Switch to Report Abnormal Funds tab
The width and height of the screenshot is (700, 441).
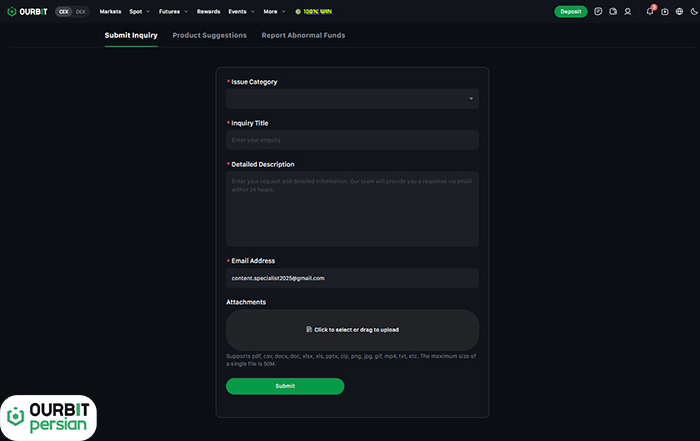(303, 35)
